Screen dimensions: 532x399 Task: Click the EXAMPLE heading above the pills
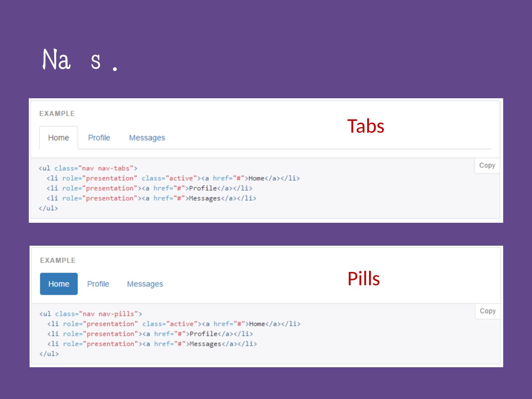click(58, 260)
